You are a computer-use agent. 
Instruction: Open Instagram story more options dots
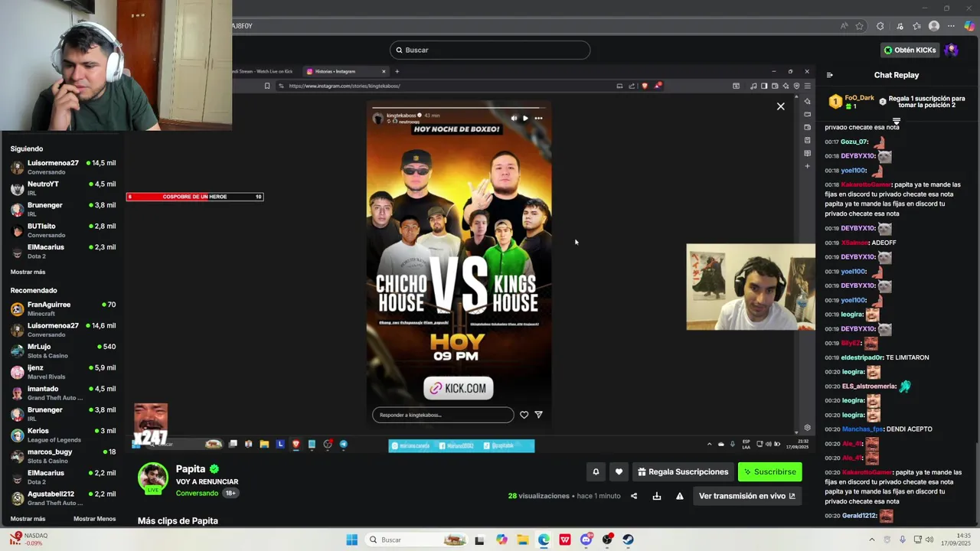point(538,118)
